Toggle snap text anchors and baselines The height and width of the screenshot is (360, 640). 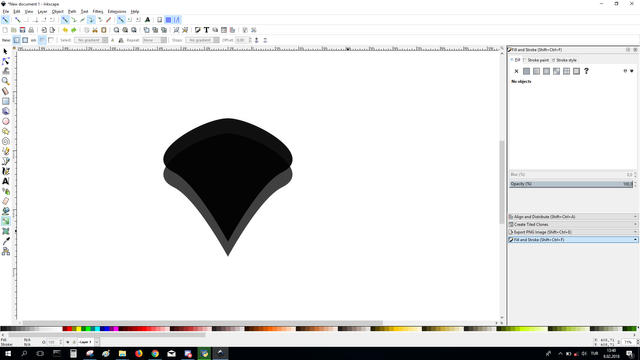147,20
